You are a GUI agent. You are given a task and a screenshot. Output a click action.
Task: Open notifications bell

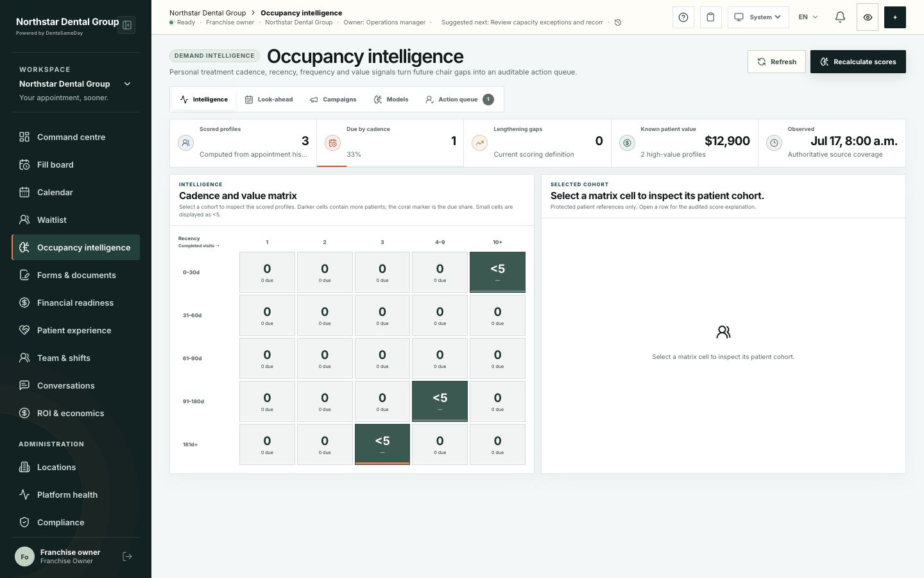click(x=840, y=17)
